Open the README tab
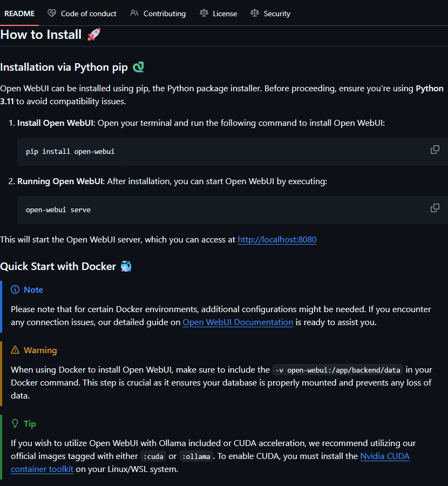448x486 pixels. coord(19,13)
